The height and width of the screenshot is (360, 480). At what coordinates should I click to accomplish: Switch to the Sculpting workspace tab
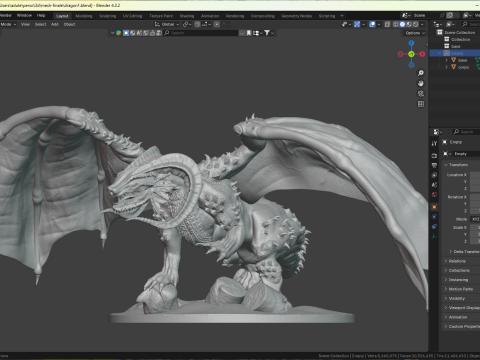point(108,16)
